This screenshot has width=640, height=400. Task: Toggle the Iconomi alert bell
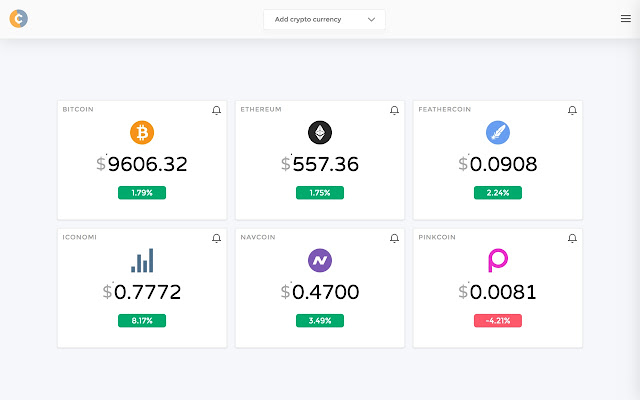pos(216,238)
